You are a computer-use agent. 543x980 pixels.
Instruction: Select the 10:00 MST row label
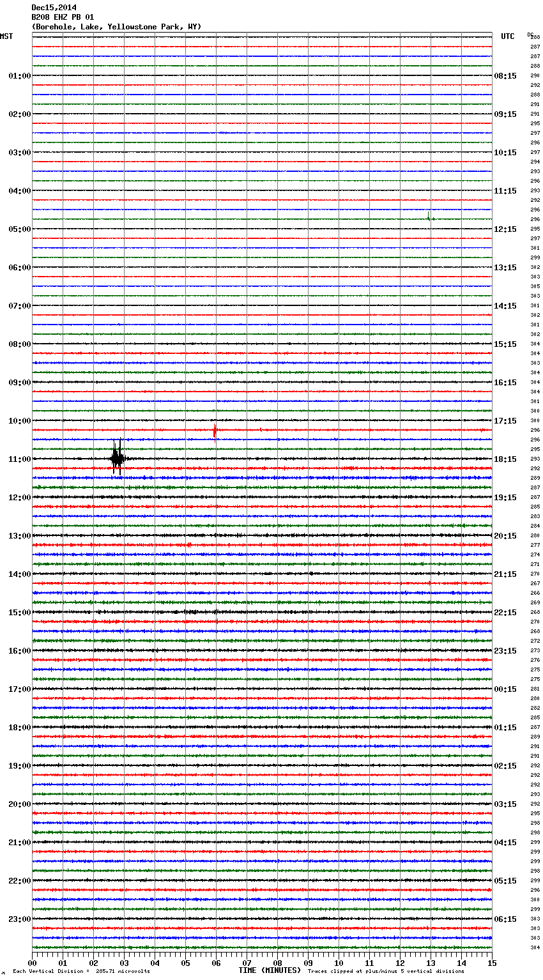tap(19, 421)
